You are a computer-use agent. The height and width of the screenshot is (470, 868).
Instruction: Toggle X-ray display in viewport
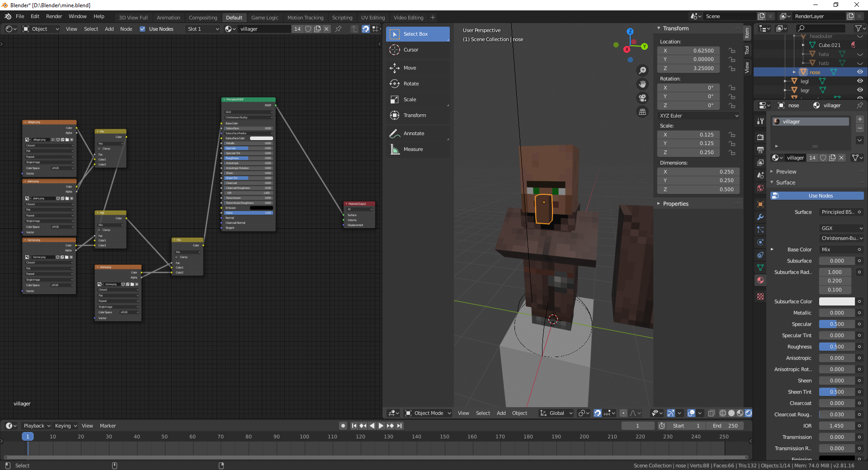[711, 413]
